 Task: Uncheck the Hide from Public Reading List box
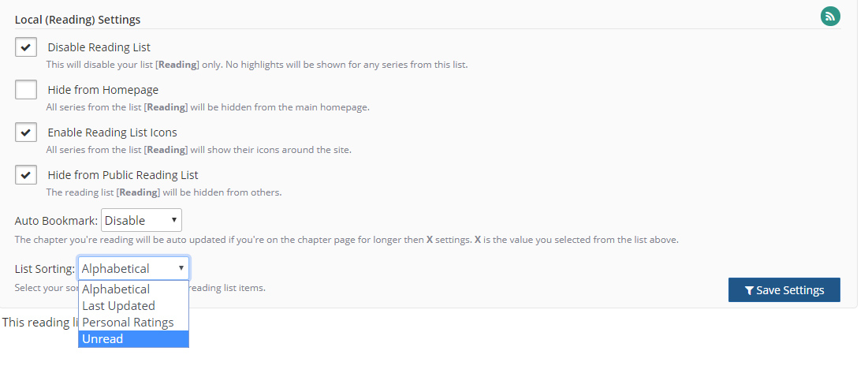tap(26, 174)
